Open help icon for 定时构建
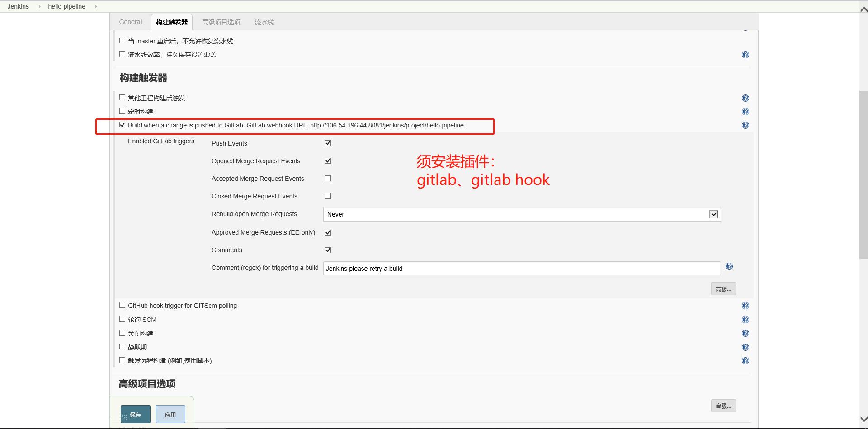Image resolution: width=868 pixels, height=429 pixels. (x=745, y=112)
